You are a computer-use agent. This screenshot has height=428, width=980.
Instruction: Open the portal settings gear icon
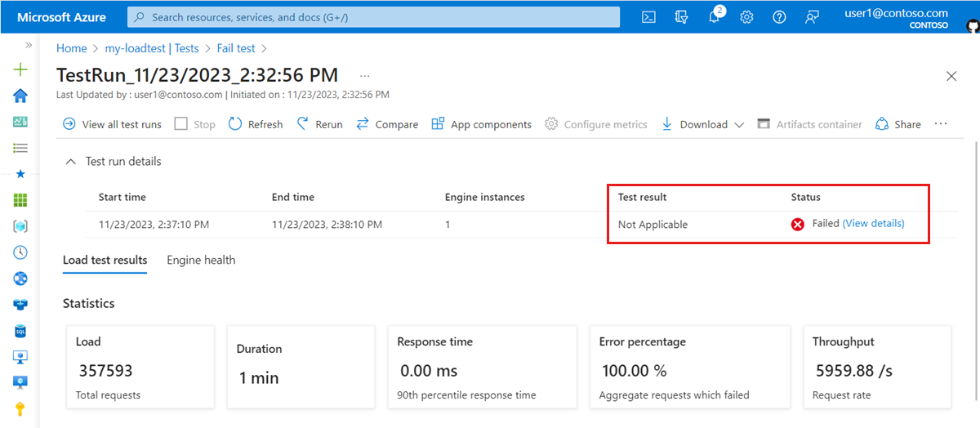tap(746, 17)
